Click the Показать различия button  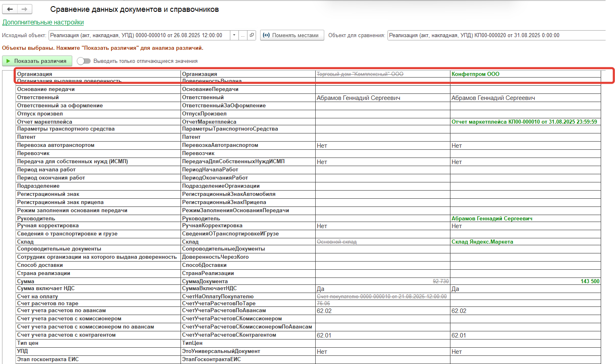[x=37, y=61]
